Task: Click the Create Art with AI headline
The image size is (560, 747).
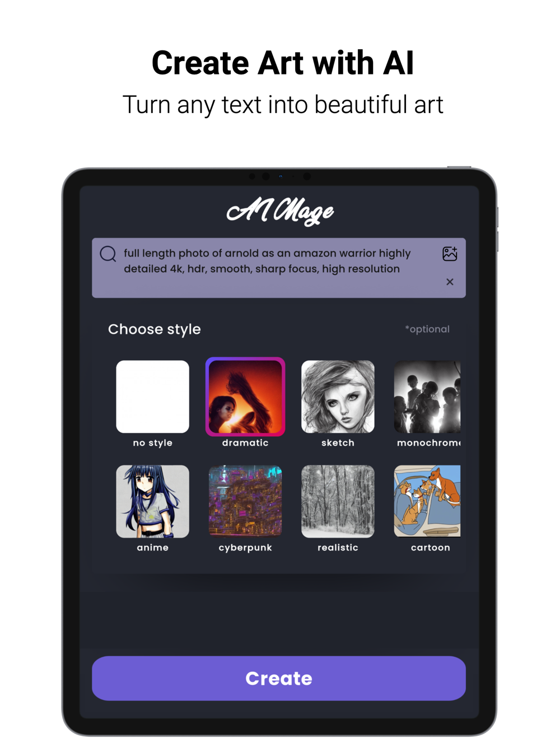Action: point(283,63)
